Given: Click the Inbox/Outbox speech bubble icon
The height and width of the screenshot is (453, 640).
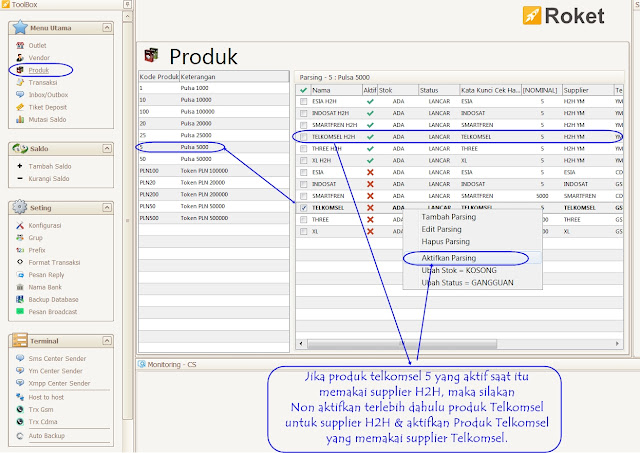Looking at the screenshot, I should pyautogui.click(x=20, y=94).
